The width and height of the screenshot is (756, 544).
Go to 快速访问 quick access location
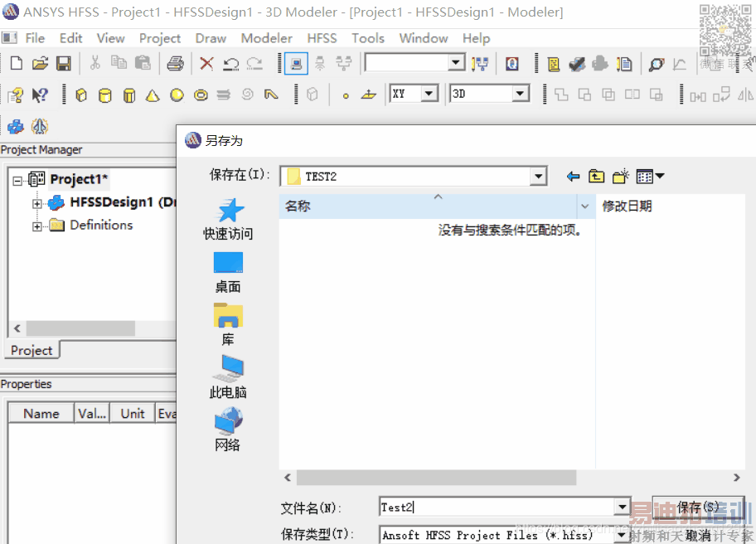tap(228, 220)
